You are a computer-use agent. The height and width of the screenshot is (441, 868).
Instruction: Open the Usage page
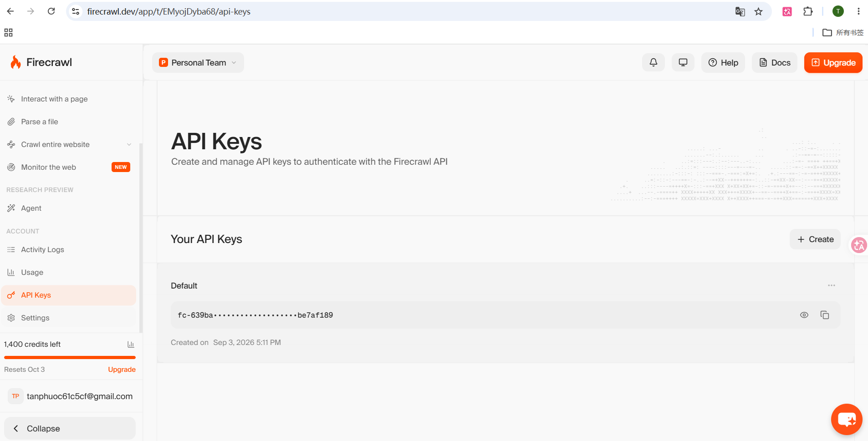point(69,272)
